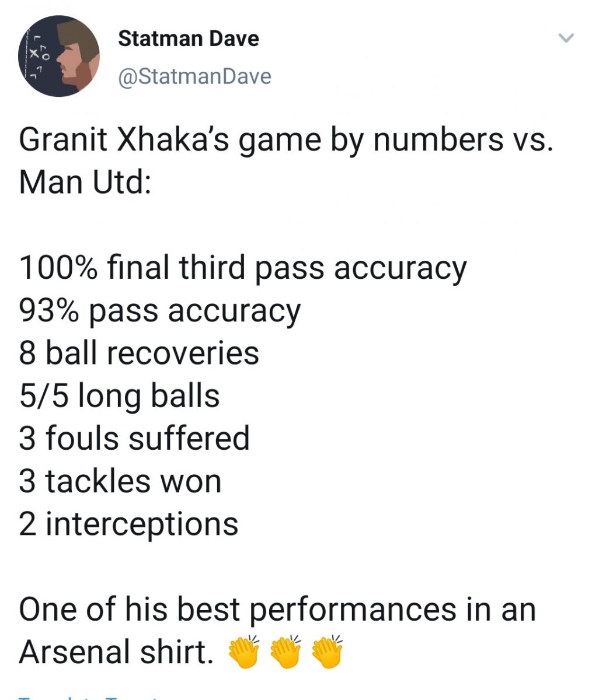Click the "3 fouls suffered" stat line
The image size is (592, 700).
(x=134, y=439)
